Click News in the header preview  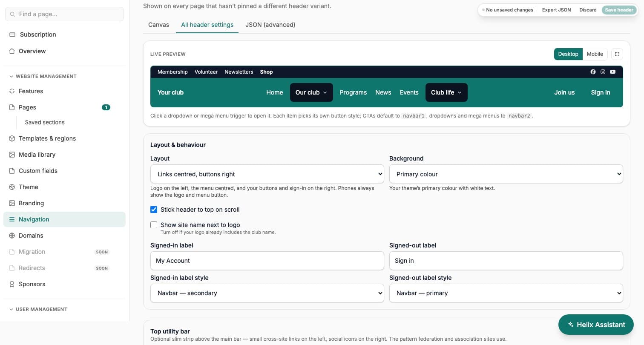coord(383,92)
